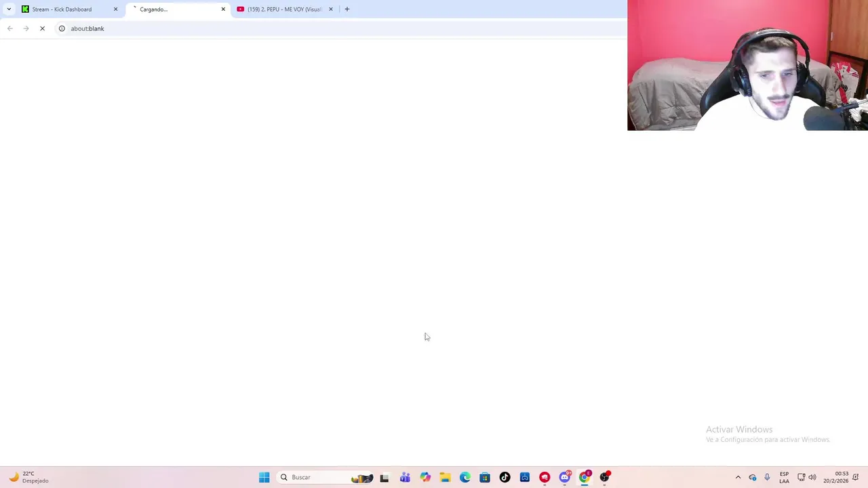Select the Chrome taskbar icon
868x488 pixels.
(585, 477)
